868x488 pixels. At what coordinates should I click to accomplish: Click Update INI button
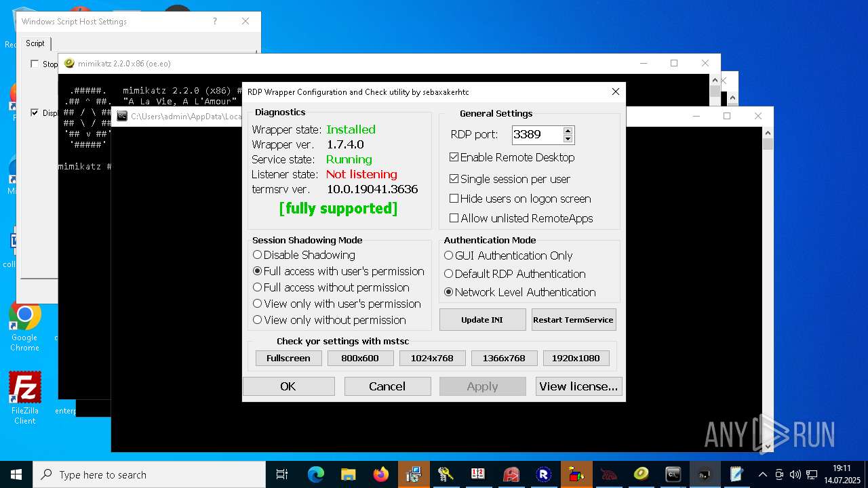point(482,320)
